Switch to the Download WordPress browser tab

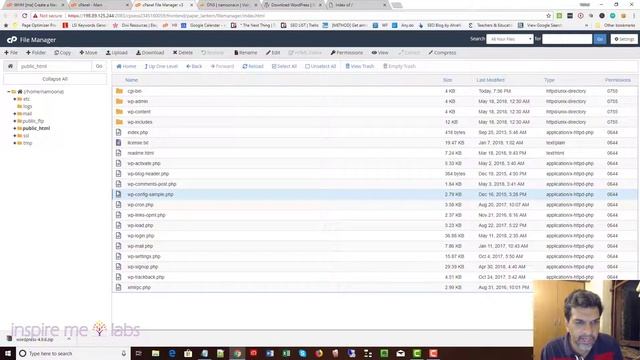click(293, 5)
